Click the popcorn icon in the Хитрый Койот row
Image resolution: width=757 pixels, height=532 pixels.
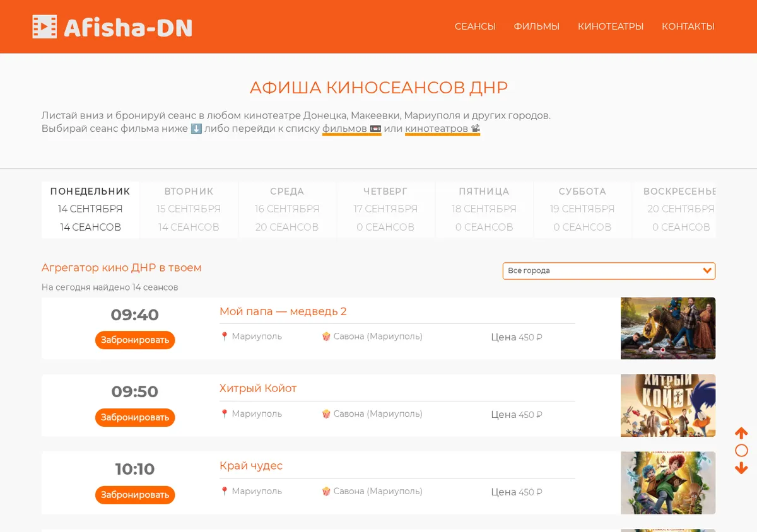point(326,414)
